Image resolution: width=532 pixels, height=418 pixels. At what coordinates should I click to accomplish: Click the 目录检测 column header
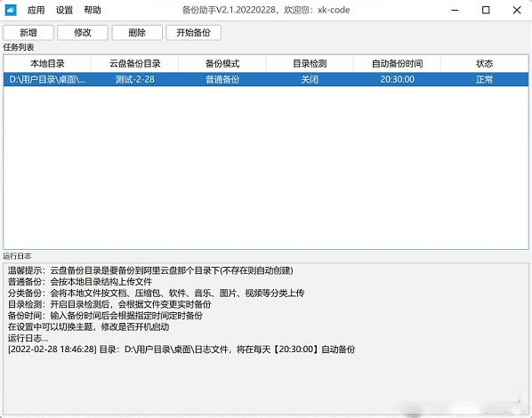[x=310, y=63]
